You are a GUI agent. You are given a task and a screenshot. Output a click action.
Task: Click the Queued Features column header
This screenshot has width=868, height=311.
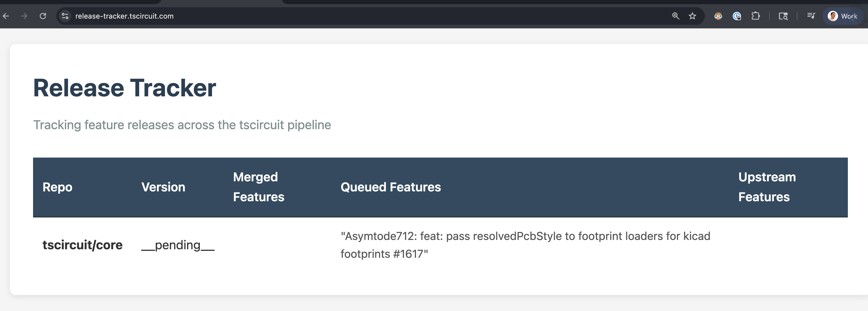391,187
